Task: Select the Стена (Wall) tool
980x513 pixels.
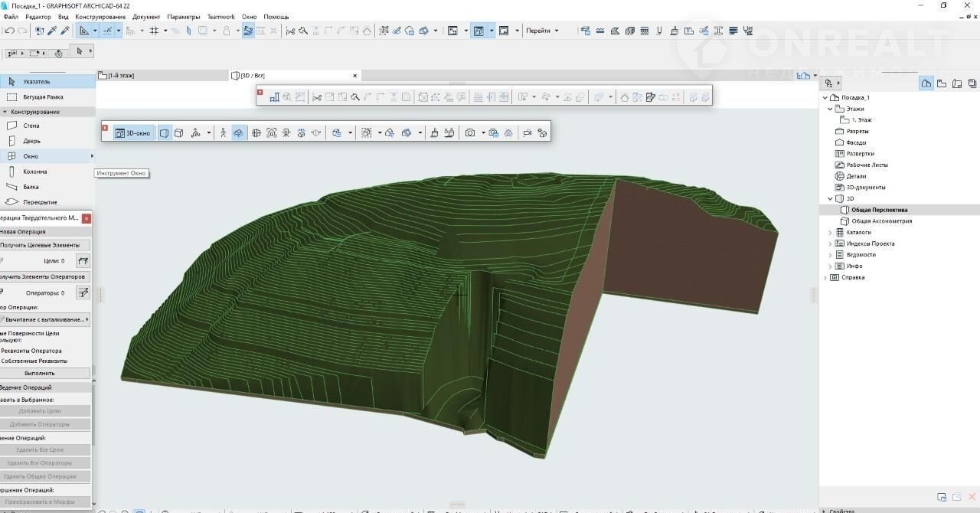Action: pos(31,126)
